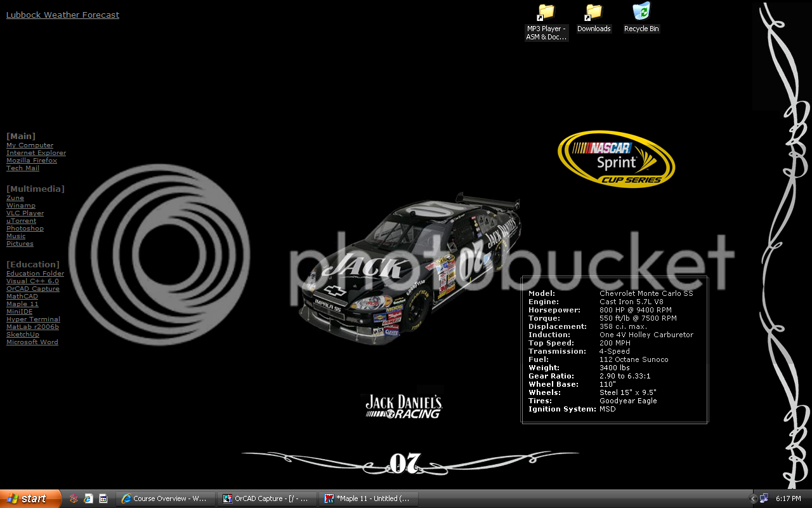This screenshot has width=812, height=508.
Task: Expand hidden system tray icons arrow
Action: (753, 498)
